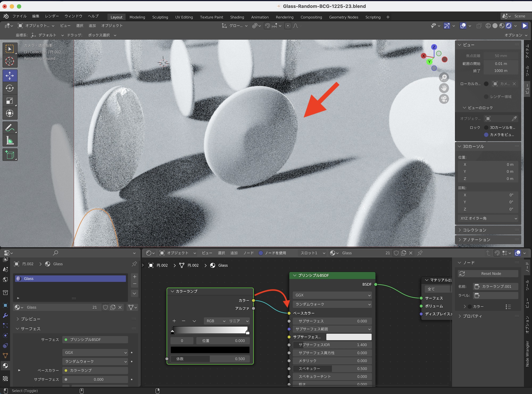The width and height of the screenshot is (532, 394).
Task: Enable the カメラをビューに lock checkbox
Action: pos(486,135)
